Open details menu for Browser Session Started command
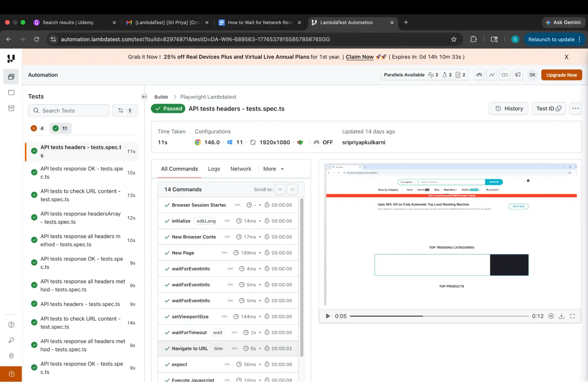588x382 pixels. pyautogui.click(x=238, y=205)
